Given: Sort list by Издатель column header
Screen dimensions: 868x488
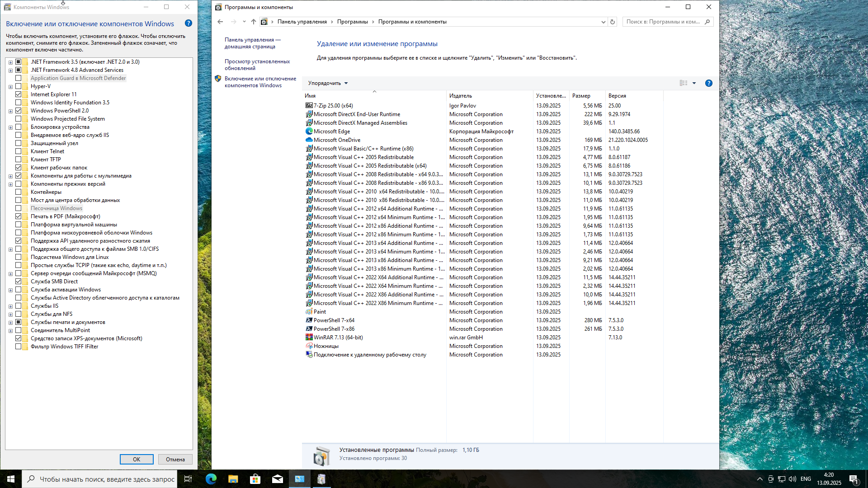Looking at the screenshot, I should coord(460,96).
